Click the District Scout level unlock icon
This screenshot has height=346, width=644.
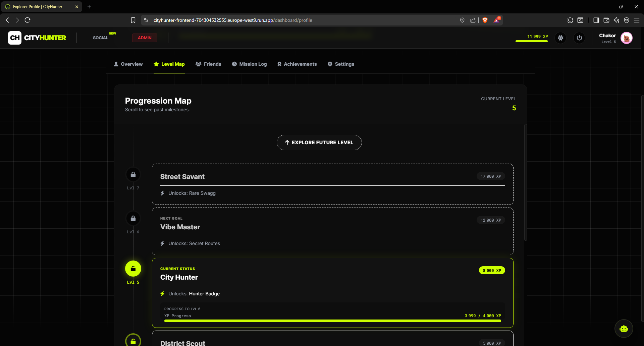[133, 340]
